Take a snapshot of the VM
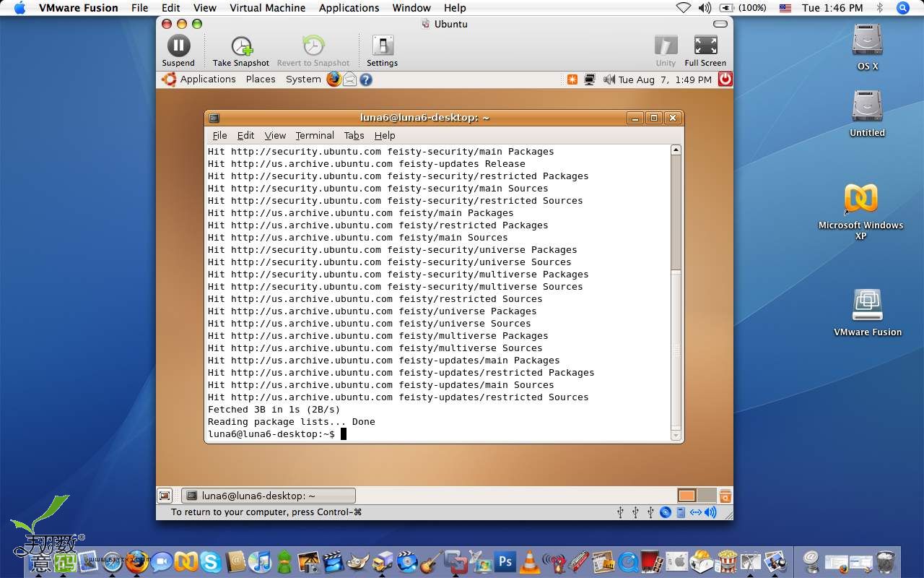 [x=241, y=51]
